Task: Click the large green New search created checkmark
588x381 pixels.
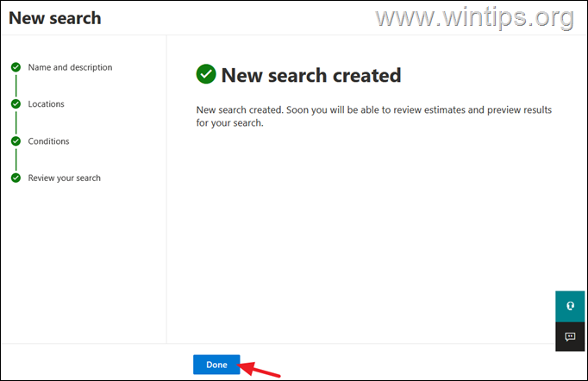Action: click(206, 74)
